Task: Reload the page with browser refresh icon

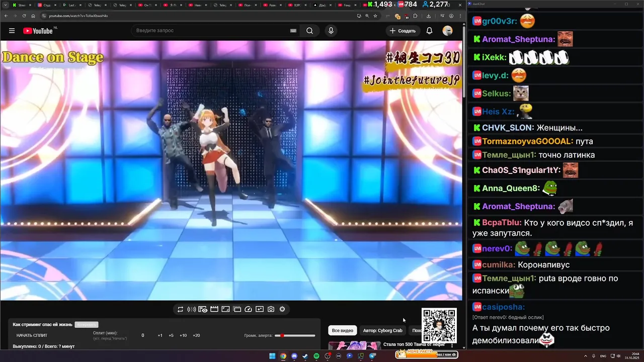Action: 24,16
